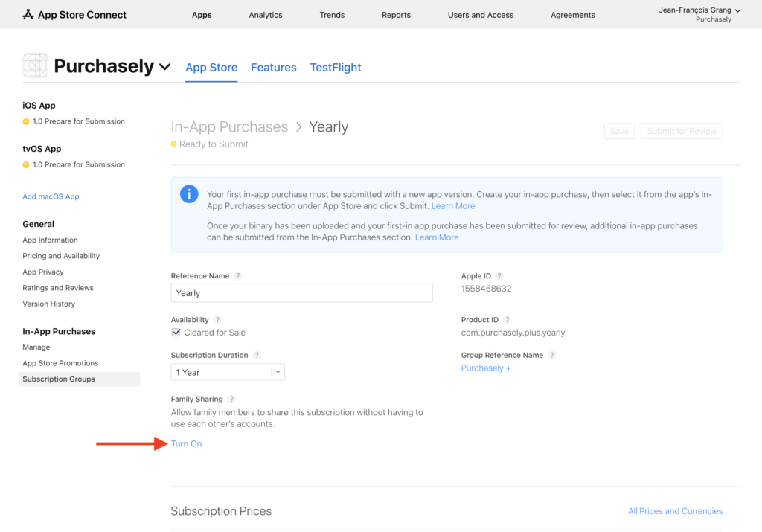Open the Product ID help question mark
This screenshot has height=532, width=762.
(507, 320)
